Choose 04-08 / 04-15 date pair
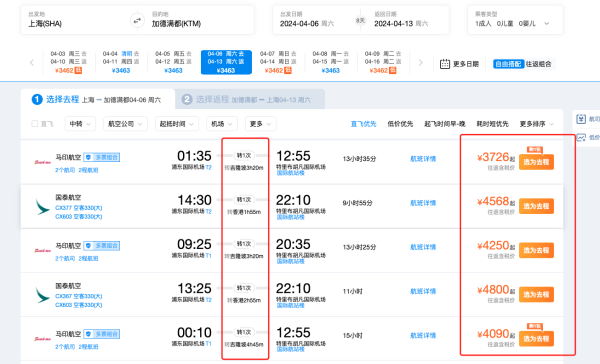This screenshot has height=364, width=600. pyautogui.click(x=331, y=62)
